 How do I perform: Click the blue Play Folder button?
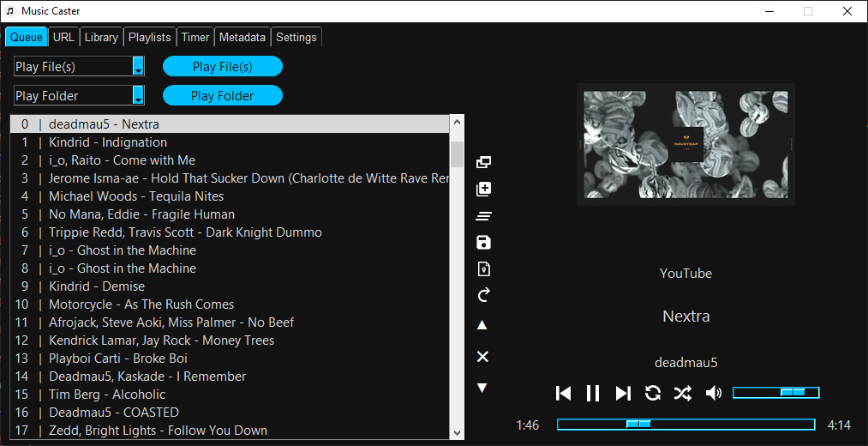point(223,95)
